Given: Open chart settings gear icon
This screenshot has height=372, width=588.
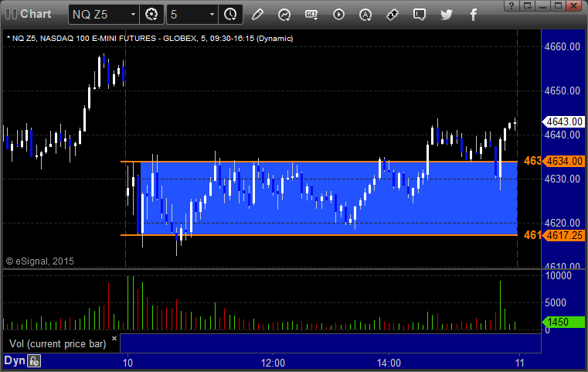Looking at the screenshot, I should pos(151,15).
